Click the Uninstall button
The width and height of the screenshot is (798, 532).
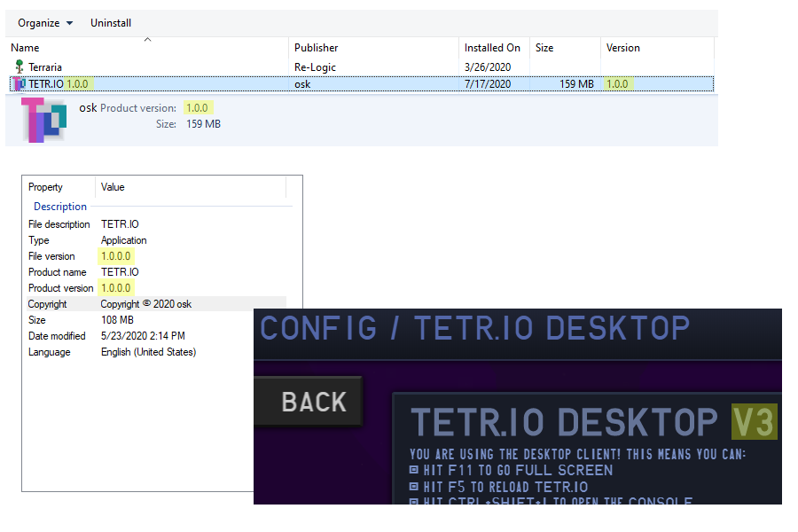110,22
